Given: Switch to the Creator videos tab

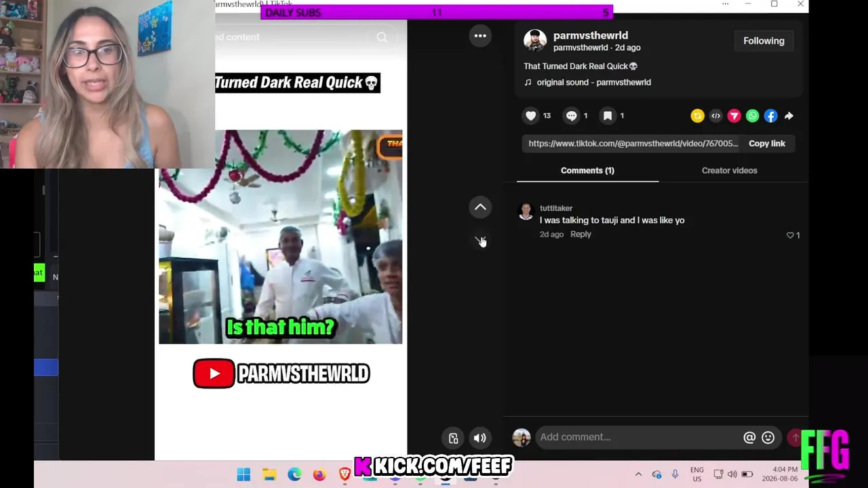Looking at the screenshot, I should 729,171.
